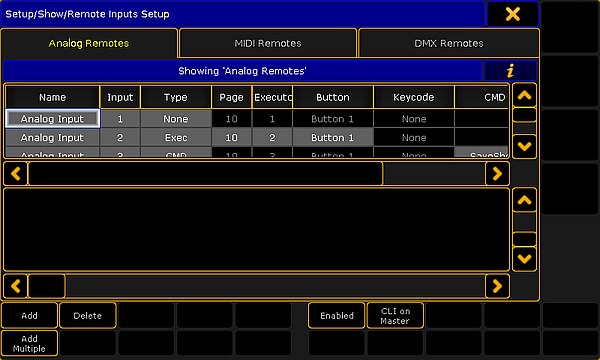Open the info icon beside Showing Analog Remotes
This screenshot has height=360, width=600.
click(x=510, y=71)
